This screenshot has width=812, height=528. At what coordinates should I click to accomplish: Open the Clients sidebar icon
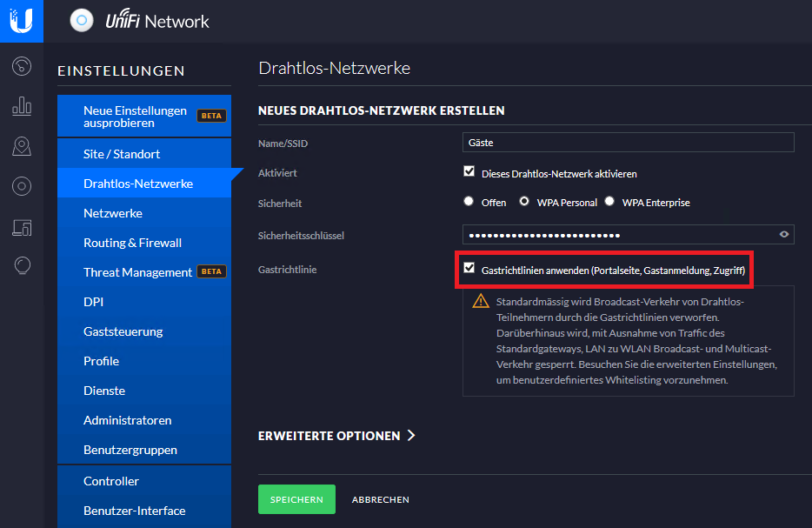coord(22,227)
